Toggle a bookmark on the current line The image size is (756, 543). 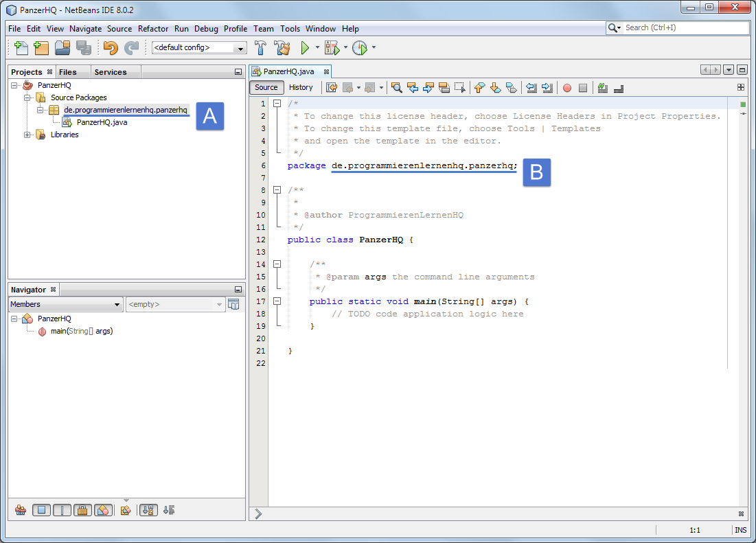511,88
